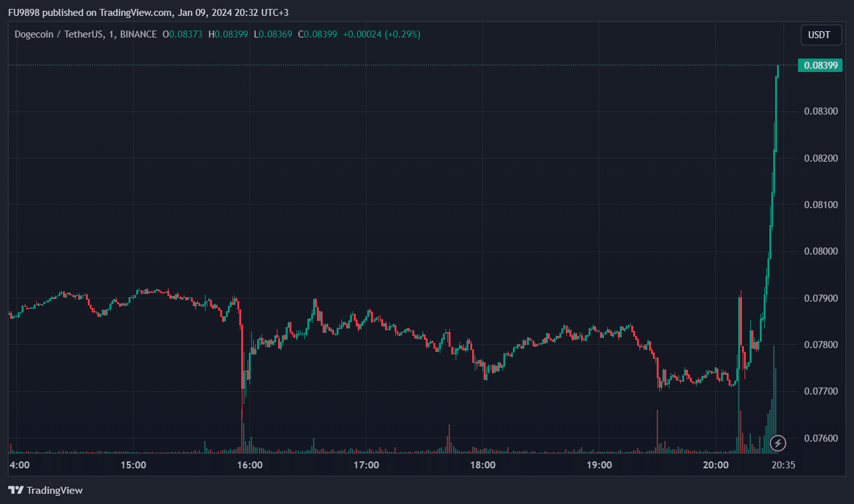
Task: Select the 15:00 marker on time axis
Action: click(133, 465)
